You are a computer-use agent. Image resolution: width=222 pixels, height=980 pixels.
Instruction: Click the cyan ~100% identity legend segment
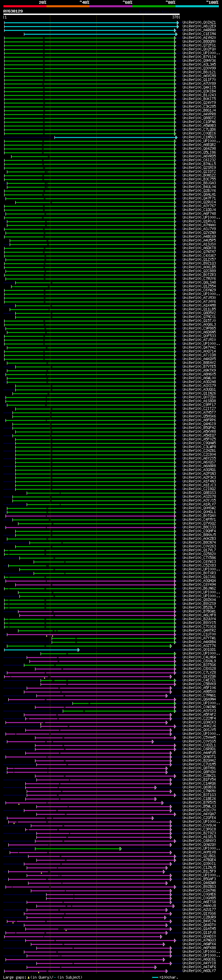pos(197,7)
